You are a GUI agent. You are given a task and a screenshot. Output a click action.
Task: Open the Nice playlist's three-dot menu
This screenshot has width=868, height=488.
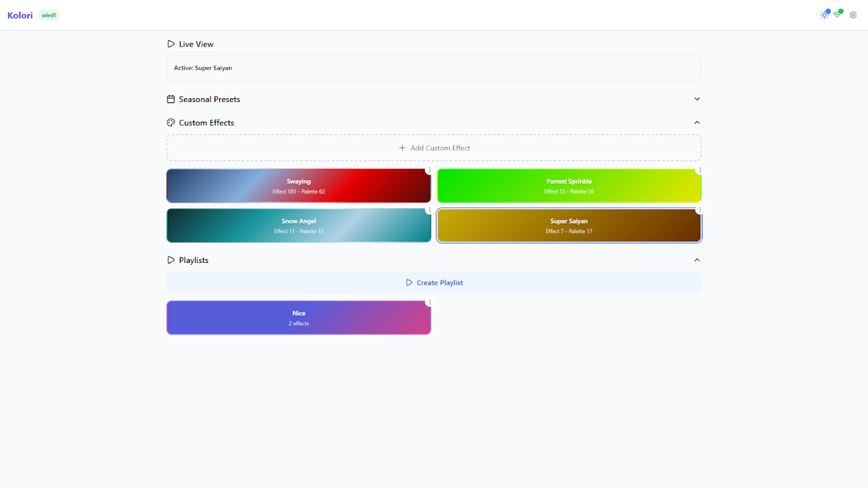(x=430, y=302)
